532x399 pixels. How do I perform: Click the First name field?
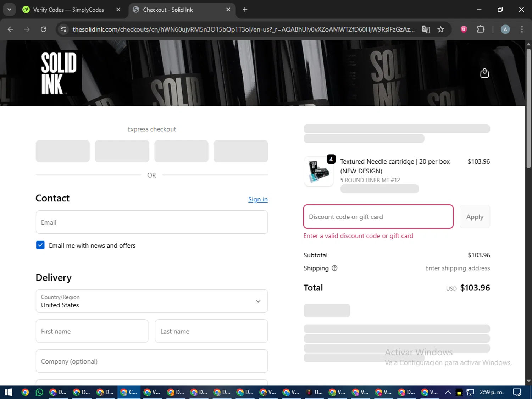tap(92, 331)
